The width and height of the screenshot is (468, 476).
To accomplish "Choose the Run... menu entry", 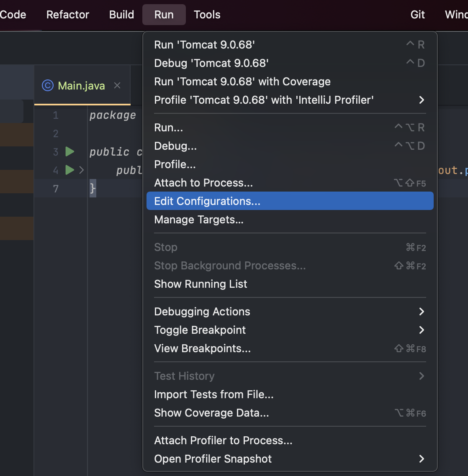I will (290, 128).
